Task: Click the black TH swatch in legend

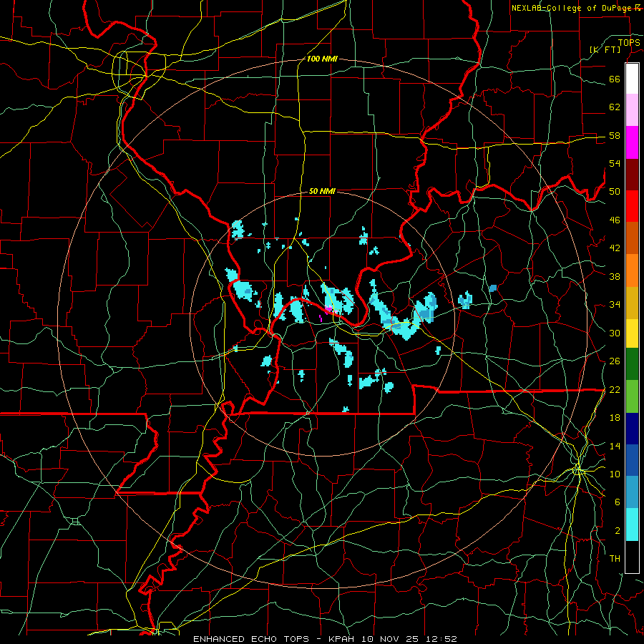Action: (632, 557)
